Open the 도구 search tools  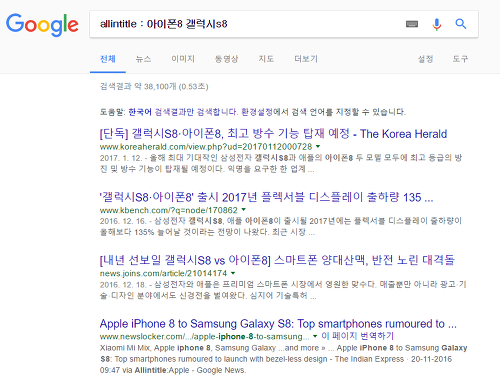[x=460, y=59]
